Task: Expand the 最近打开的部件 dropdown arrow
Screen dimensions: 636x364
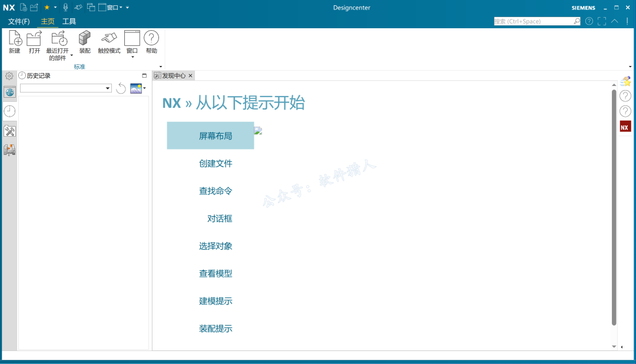Action: click(x=72, y=55)
